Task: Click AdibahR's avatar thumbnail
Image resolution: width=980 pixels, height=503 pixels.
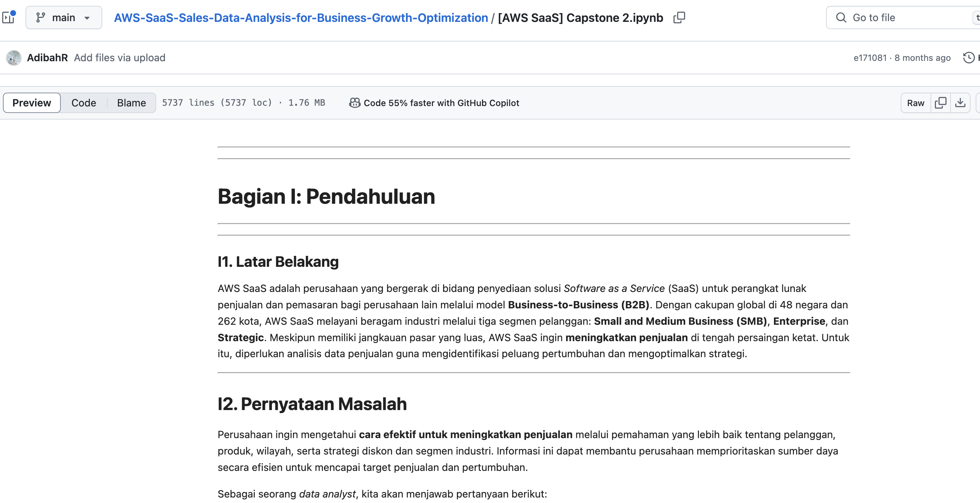Action: (13, 58)
